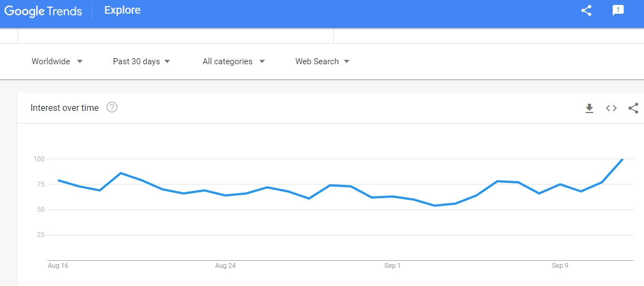Open the Web Search type dropdown
644x286 pixels.
click(x=322, y=61)
